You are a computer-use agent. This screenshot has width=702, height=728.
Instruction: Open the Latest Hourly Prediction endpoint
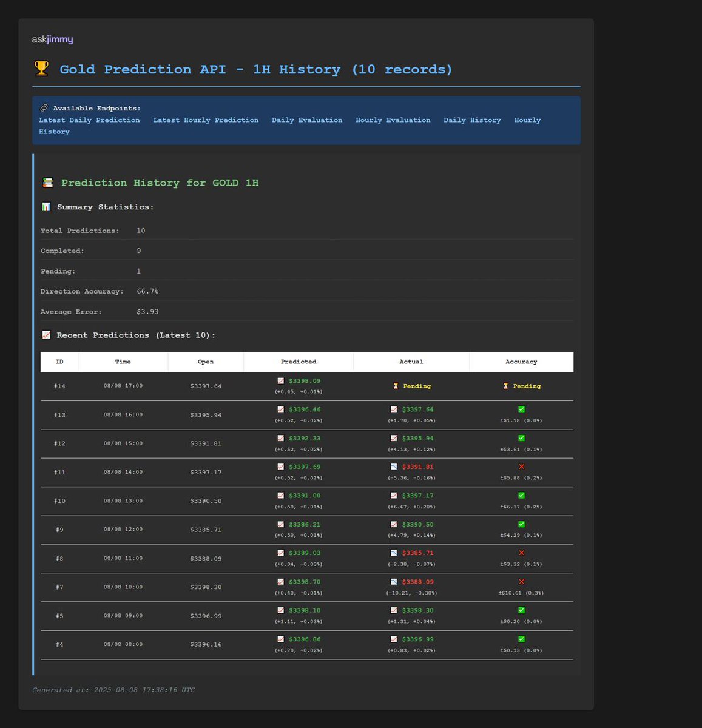[206, 120]
